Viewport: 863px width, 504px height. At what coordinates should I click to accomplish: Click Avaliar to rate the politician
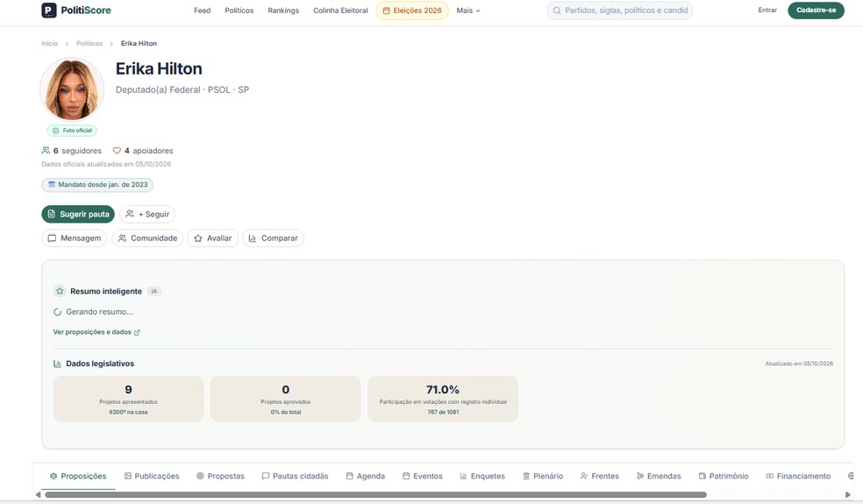tap(213, 238)
